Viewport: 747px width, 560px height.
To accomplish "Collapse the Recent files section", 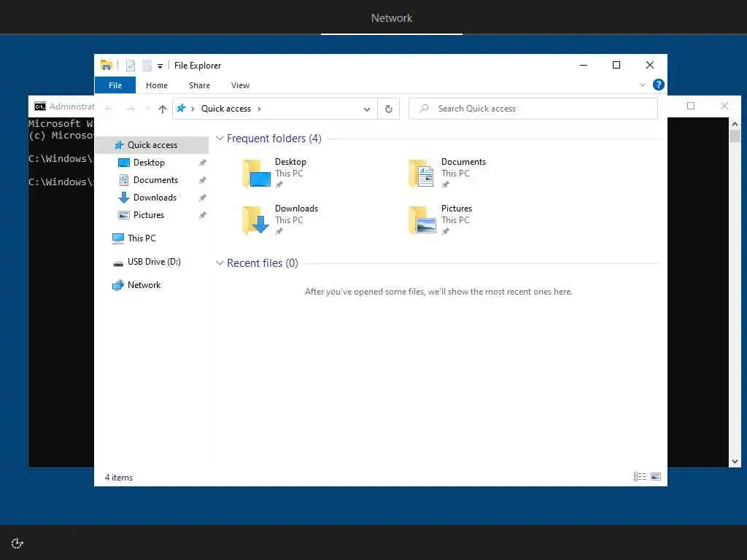I will pos(220,263).
